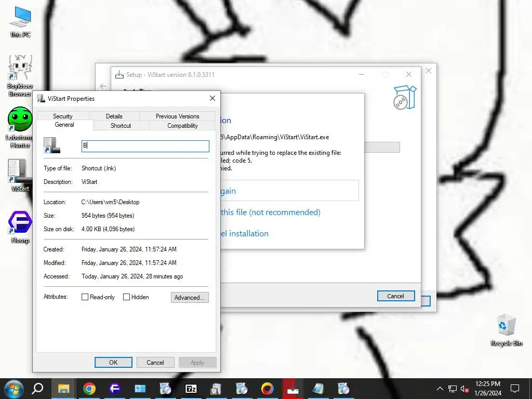Cancel the ViStart Properties dialog
This screenshot has height=399, width=532.
tap(155, 362)
